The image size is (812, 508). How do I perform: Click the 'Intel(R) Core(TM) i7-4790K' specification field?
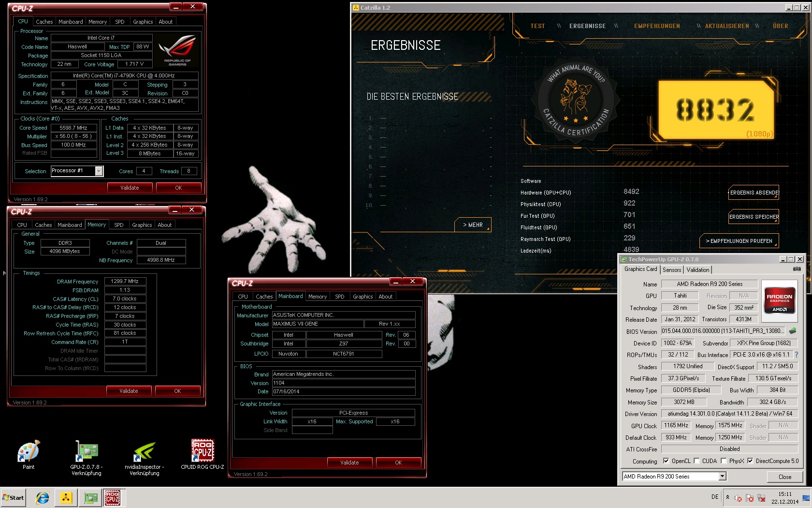point(124,75)
